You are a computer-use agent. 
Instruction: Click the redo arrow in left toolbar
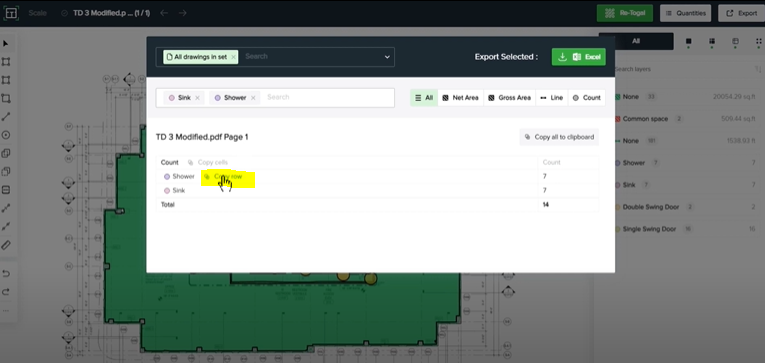(6, 292)
